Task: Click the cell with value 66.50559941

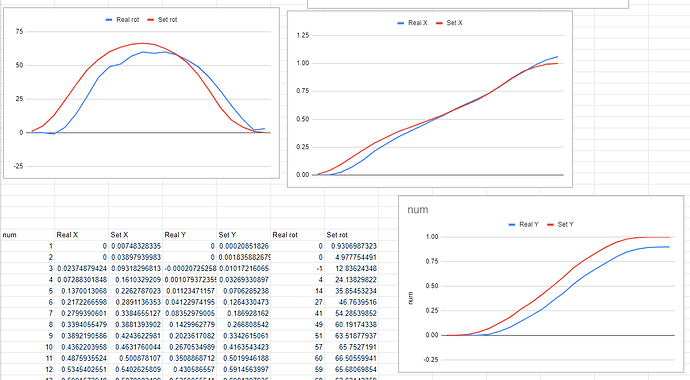Action: [x=352, y=358]
